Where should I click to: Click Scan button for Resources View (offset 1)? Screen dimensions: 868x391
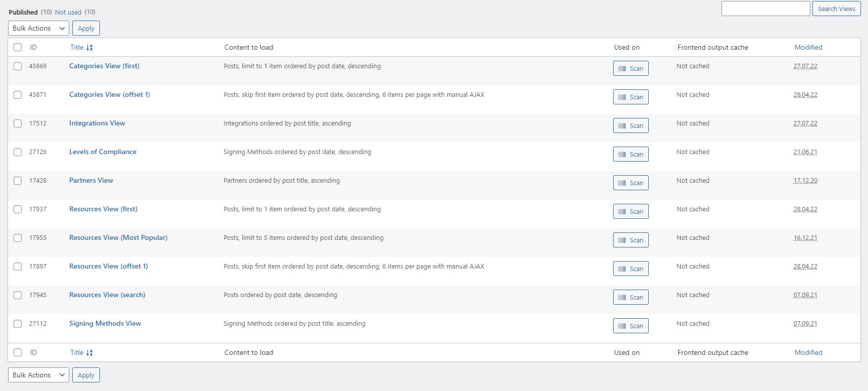coord(631,269)
